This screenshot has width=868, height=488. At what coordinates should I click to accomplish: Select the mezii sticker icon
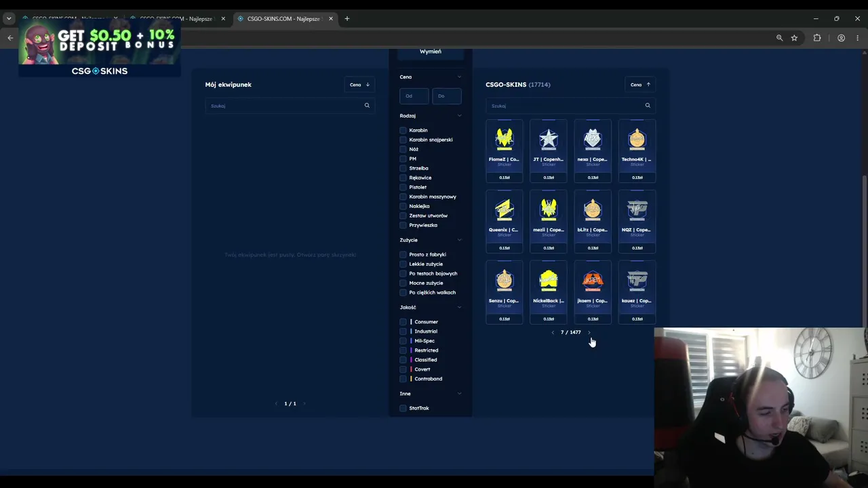click(549, 209)
